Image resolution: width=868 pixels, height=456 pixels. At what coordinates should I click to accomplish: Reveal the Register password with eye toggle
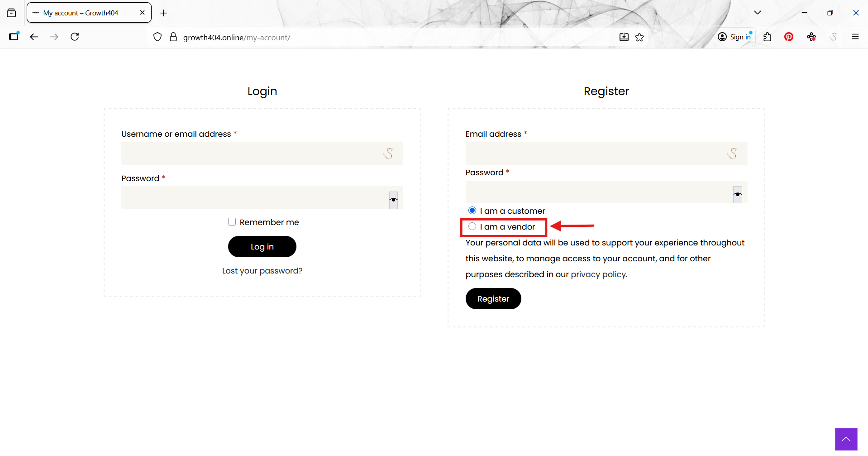coord(737,194)
